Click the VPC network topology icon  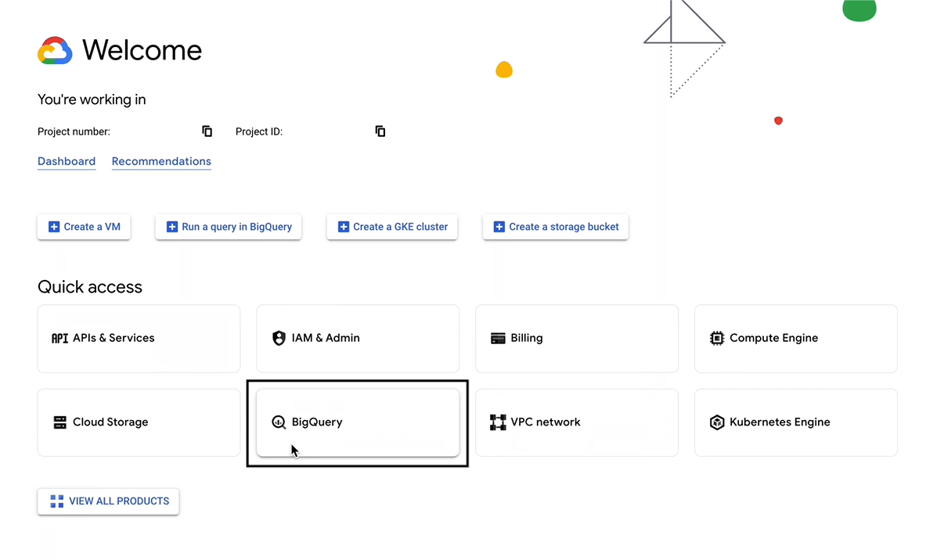pyautogui.click(x=498, y=422)
